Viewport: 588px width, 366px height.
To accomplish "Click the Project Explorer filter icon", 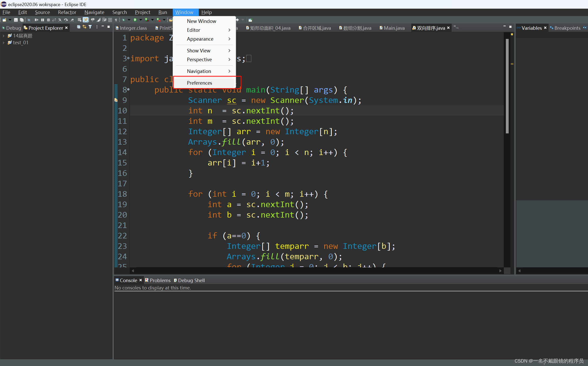I will pos(90,27).
